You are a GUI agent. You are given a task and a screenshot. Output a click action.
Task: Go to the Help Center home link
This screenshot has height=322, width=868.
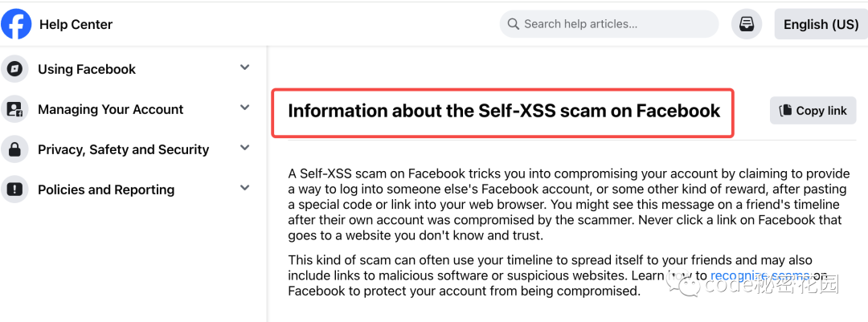[x=76, y=24]
